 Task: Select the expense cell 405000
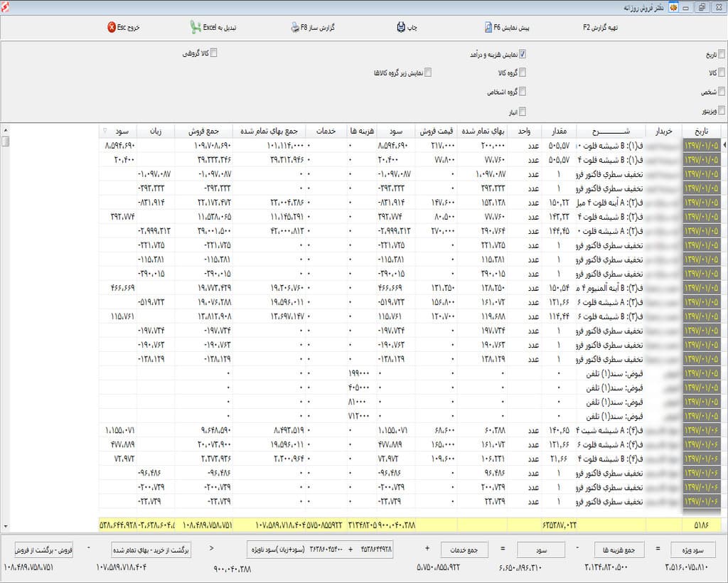point(362,387)
